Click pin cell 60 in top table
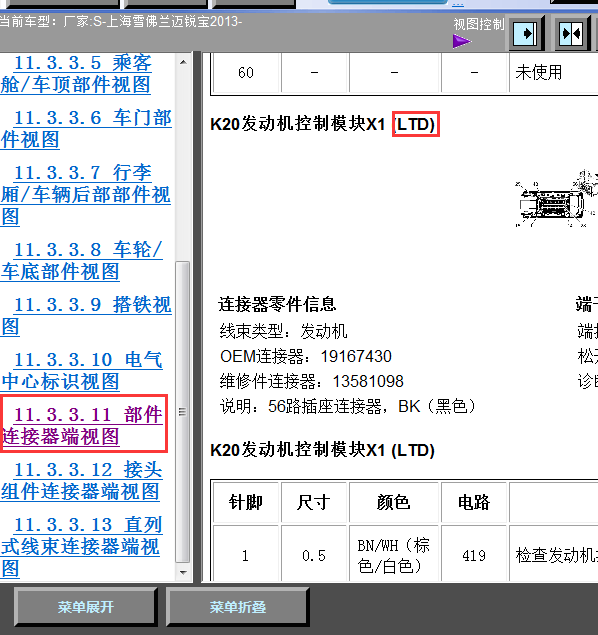The image size is (598, 635). (x=246, y=72)
